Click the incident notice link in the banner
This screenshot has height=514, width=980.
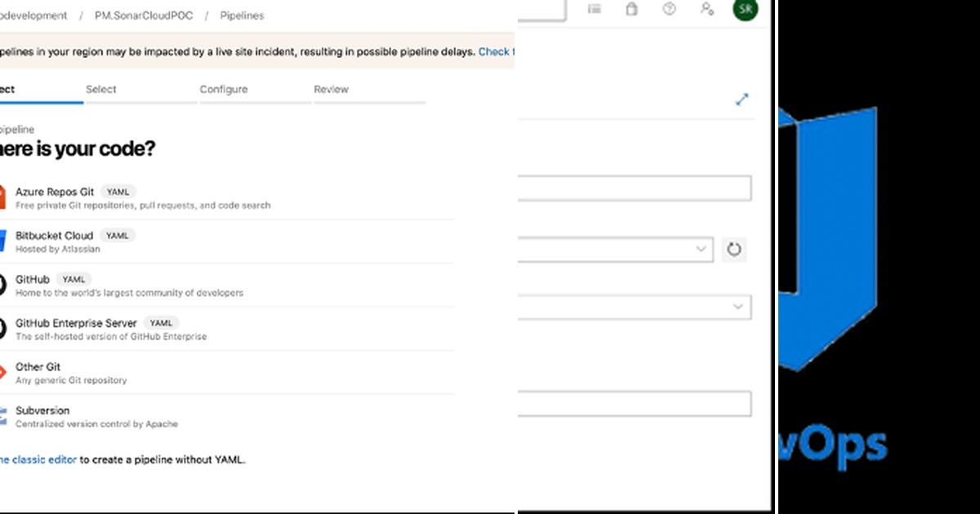pos(496,51)
